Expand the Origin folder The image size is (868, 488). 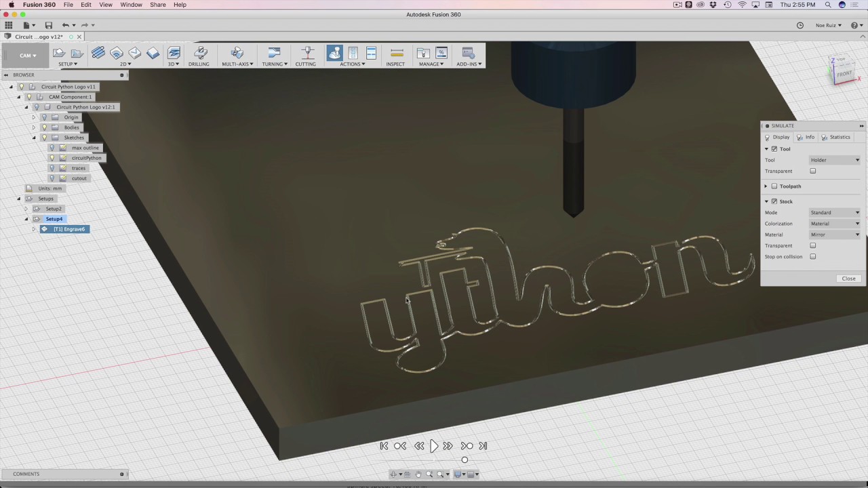click(x=34, y=117)
